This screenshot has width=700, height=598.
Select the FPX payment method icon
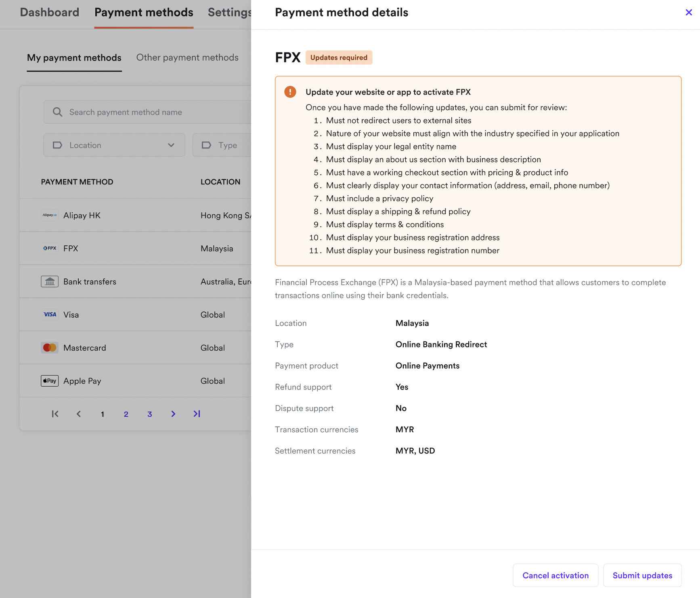click(x=49, y=248)
